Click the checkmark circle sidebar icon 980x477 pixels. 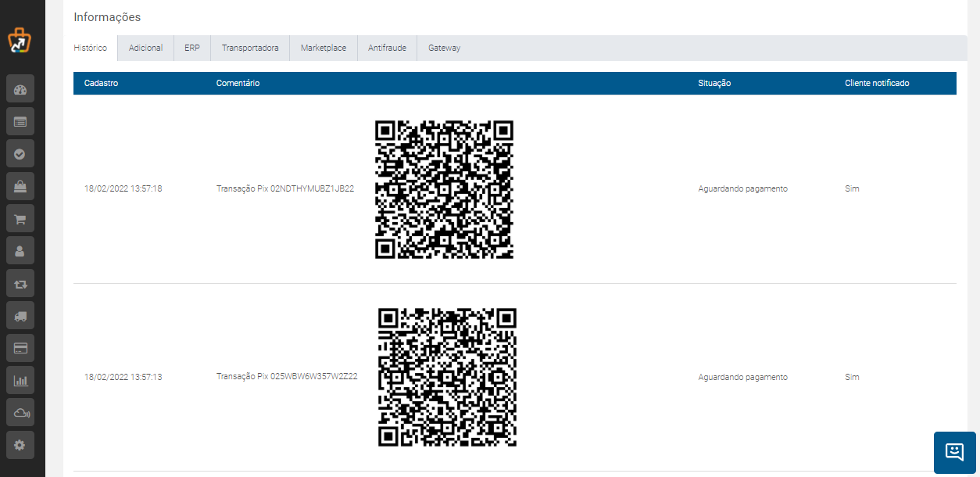[x=20, y=153]
